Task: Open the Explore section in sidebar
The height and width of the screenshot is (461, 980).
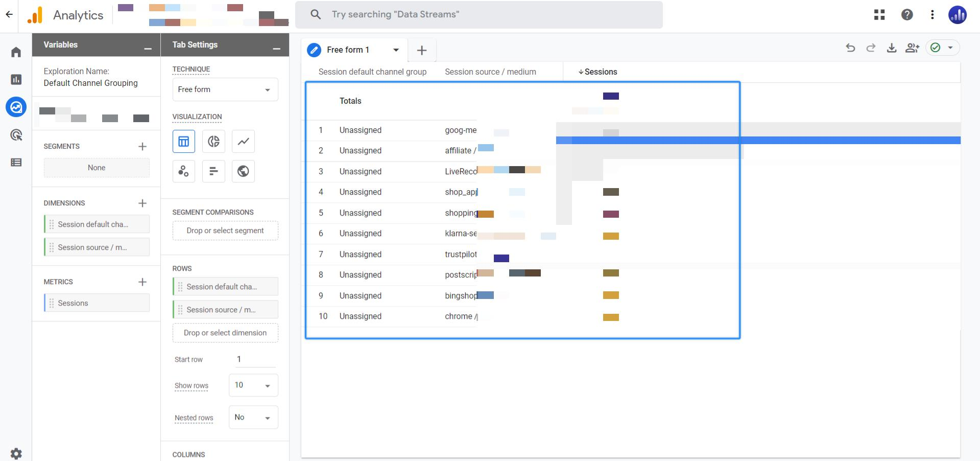Action: (16, 107)
